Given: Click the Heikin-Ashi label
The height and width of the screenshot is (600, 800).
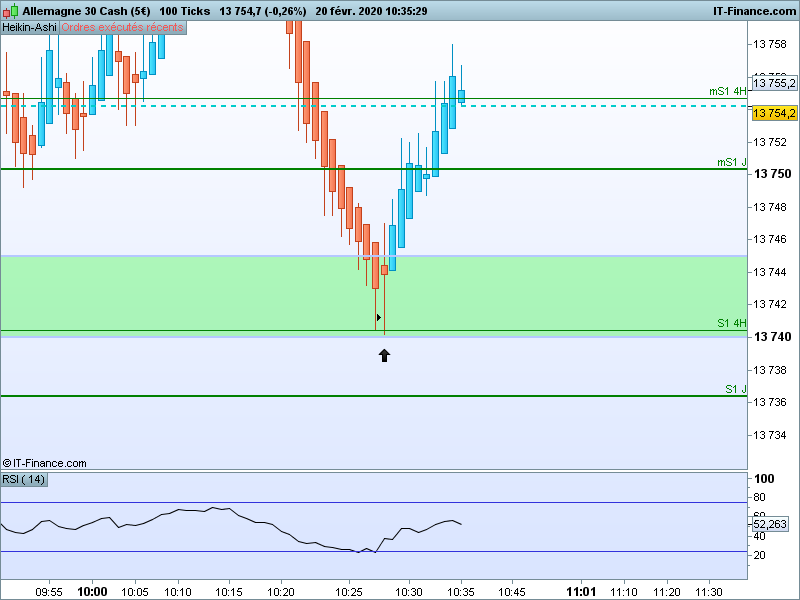Looking at the screenshot, I should click(x=30, y=27).
